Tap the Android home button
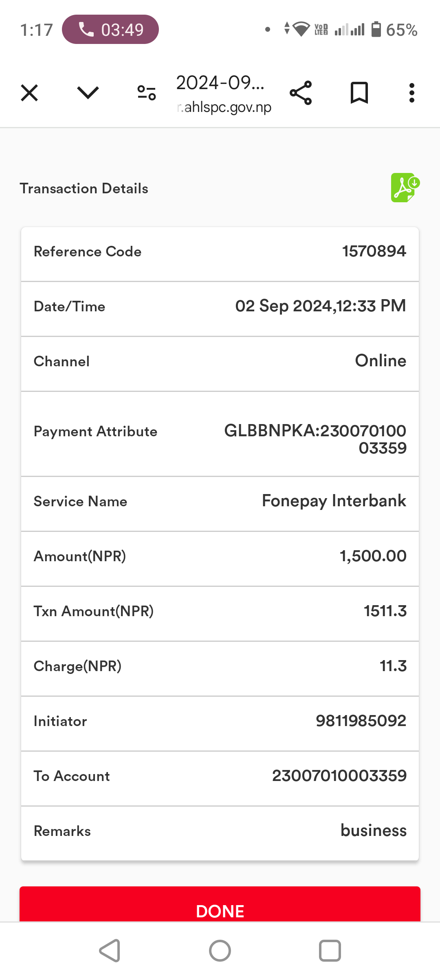Viewport: 440px width, 980px height. point(220,951)
